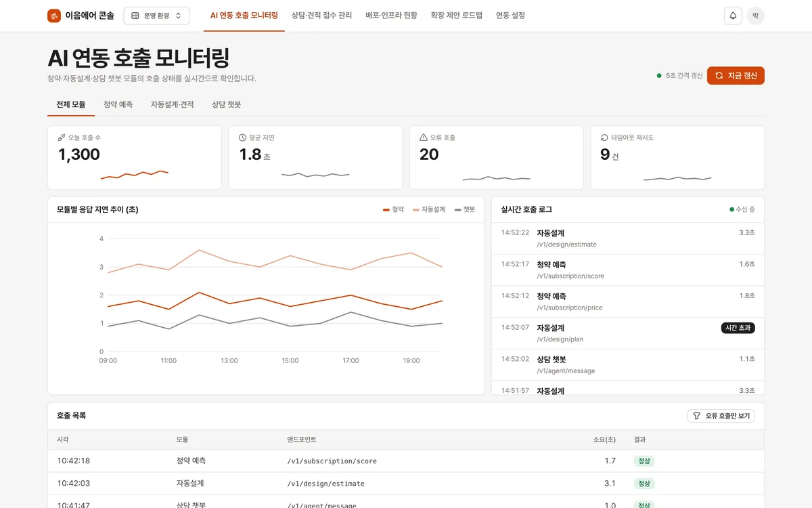The height and width of the screenshot is (508, 812).
Task: Open the 운영 환경 environment selector
Action: (x=156, y=16)
